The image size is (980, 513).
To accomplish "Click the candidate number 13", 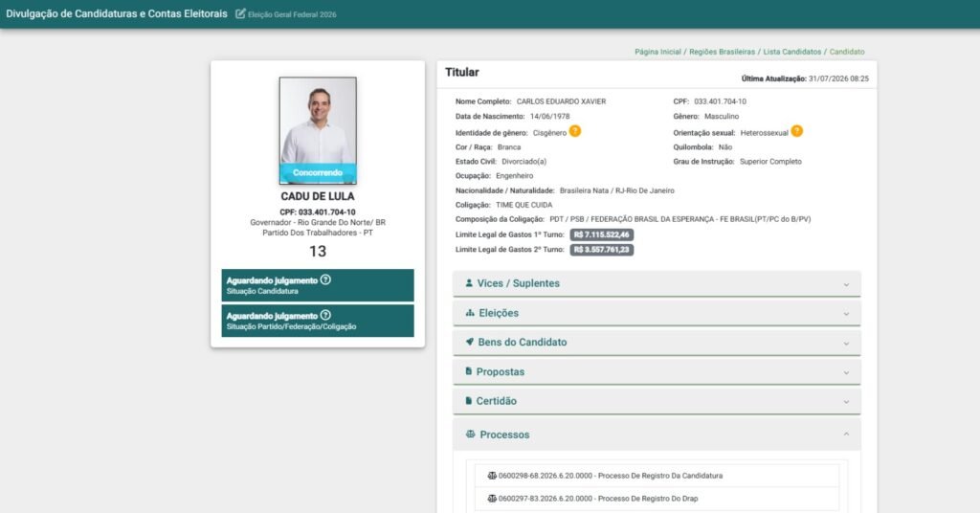I will click(318, 251).
